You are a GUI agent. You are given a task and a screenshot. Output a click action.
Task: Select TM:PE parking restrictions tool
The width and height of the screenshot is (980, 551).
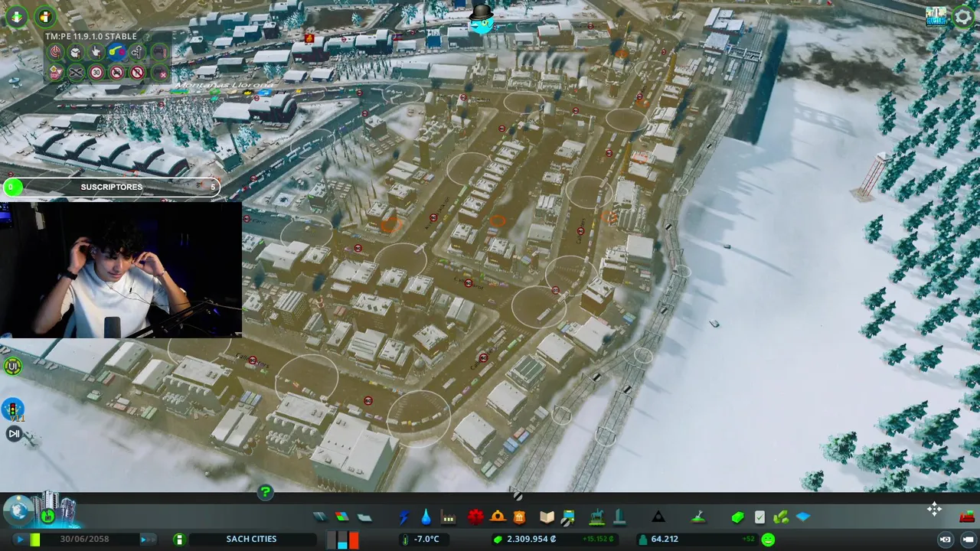click(x=137, y=73)
